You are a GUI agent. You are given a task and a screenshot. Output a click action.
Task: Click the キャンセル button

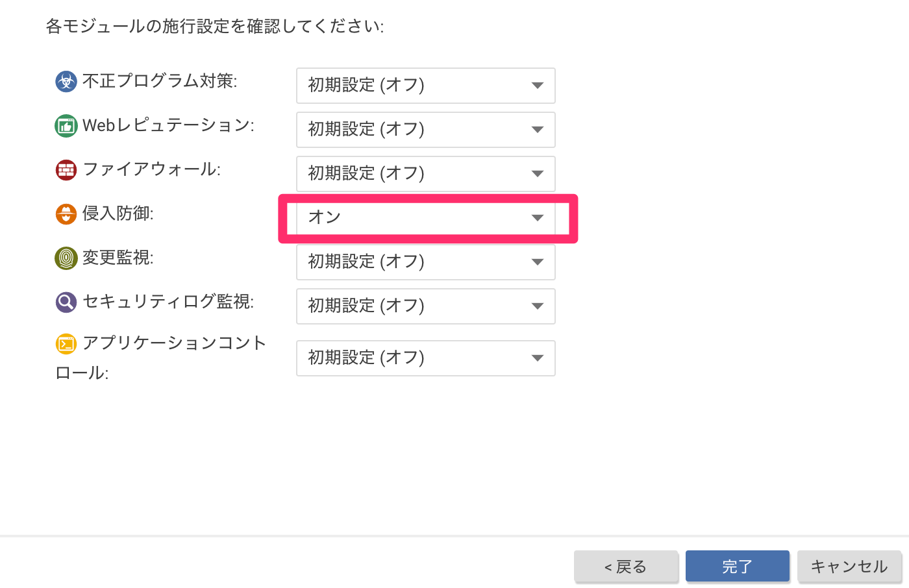click(x=849, y=567)
